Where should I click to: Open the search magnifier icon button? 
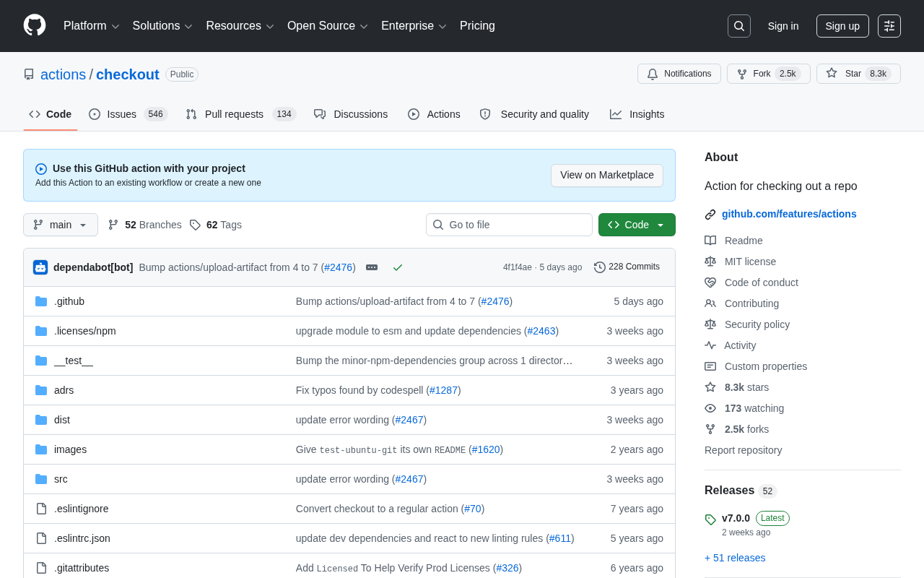point(739,26)
